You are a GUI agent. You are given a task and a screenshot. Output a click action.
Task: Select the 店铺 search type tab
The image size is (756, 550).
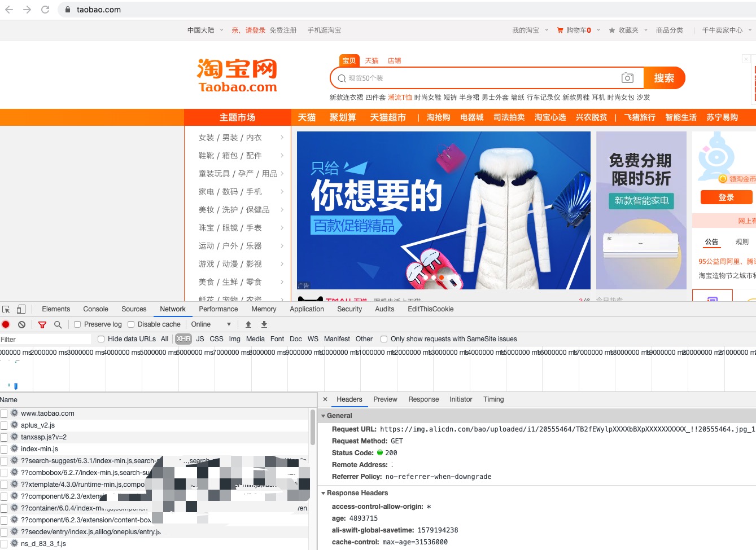394,60
